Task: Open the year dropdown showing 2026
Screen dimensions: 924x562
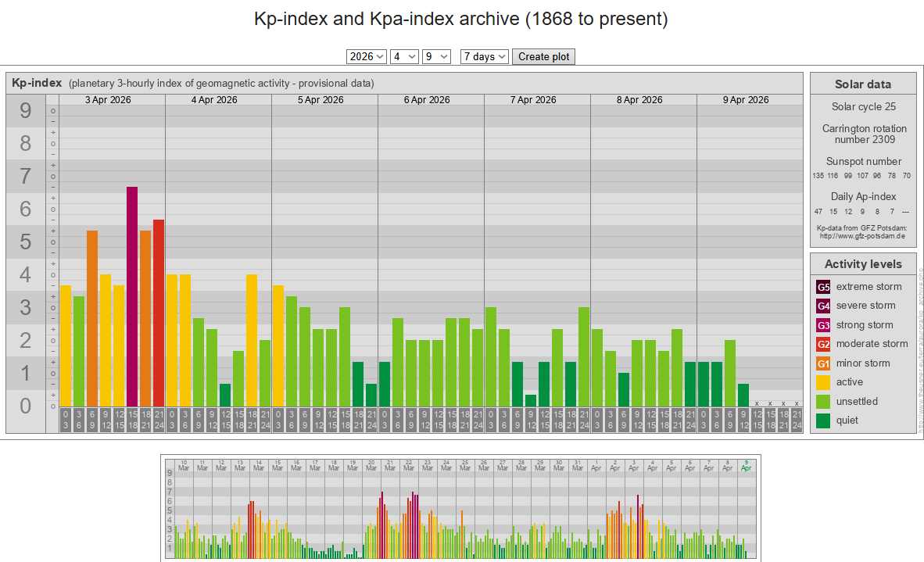Action: pyautogui.click(x=367, y=56)
